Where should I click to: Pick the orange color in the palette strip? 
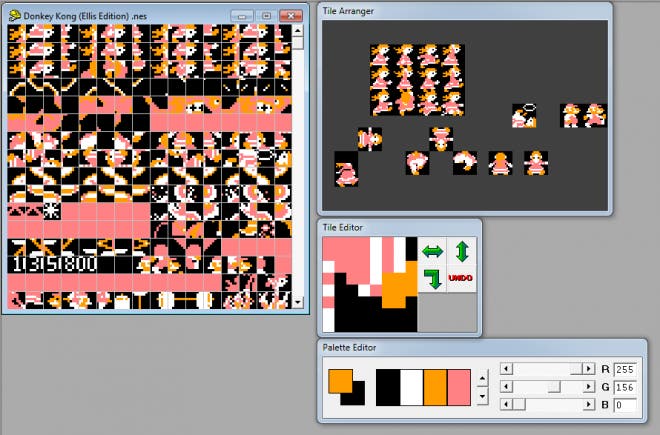pyautogui.click(x=435, y=387)
